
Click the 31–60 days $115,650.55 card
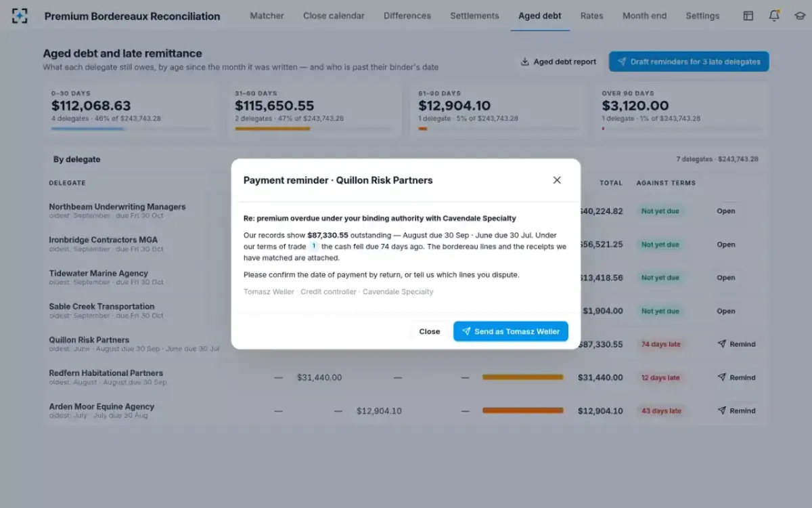coord(315,110)
